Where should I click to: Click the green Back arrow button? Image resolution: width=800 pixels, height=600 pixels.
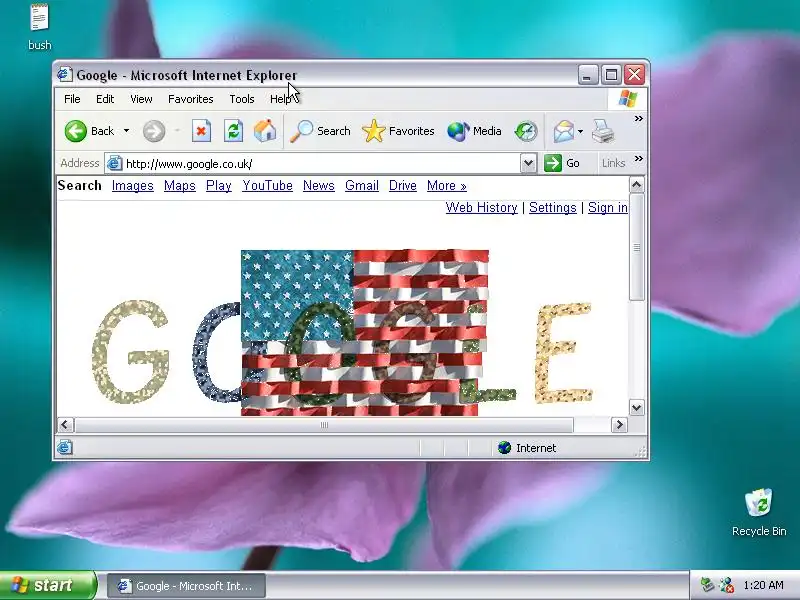76,131
